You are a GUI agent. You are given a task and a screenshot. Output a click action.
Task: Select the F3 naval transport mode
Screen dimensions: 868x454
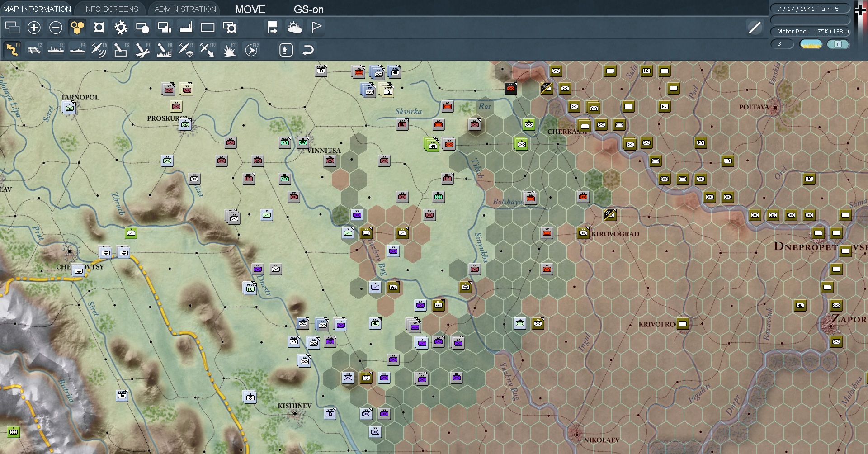click(x=56, y=50)
